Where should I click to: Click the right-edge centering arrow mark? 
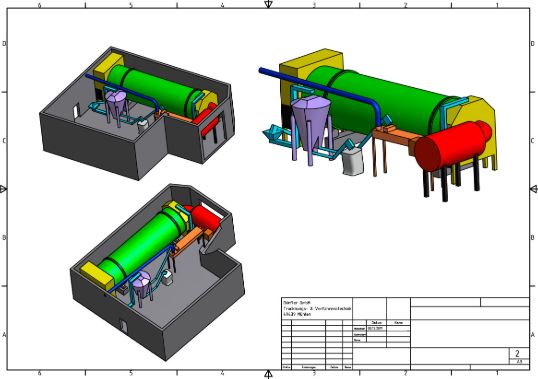point(534,189)
